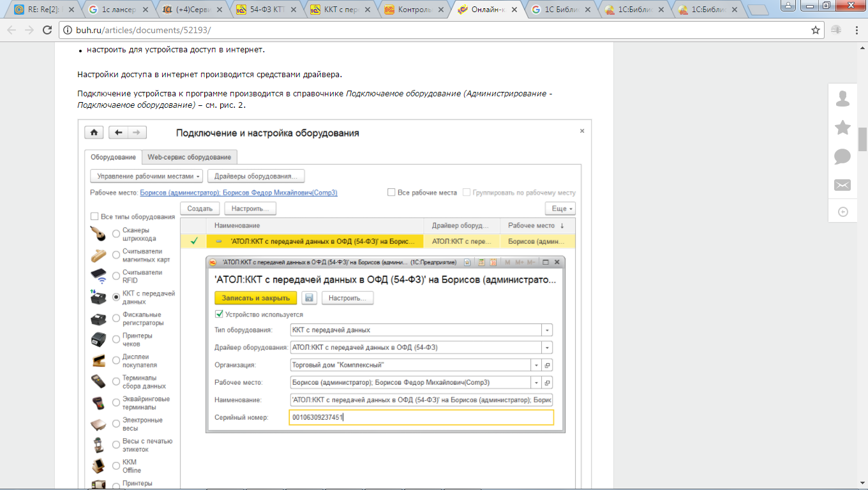868x490 pixels.
Task: Bookmark this page with the star icon
Action: tap(815, 30)
